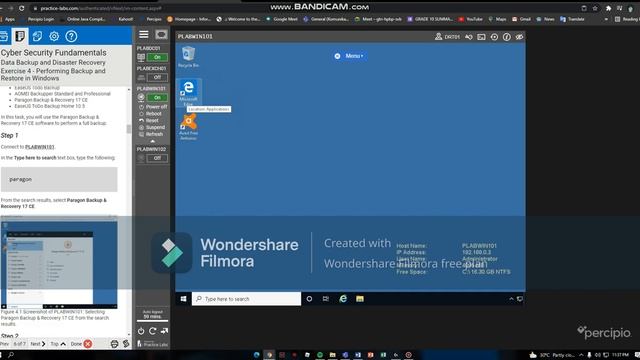Screen dimensions: 640x360
Task: Expand remote system tray hidden icons chevron
Action: [511, 299]
